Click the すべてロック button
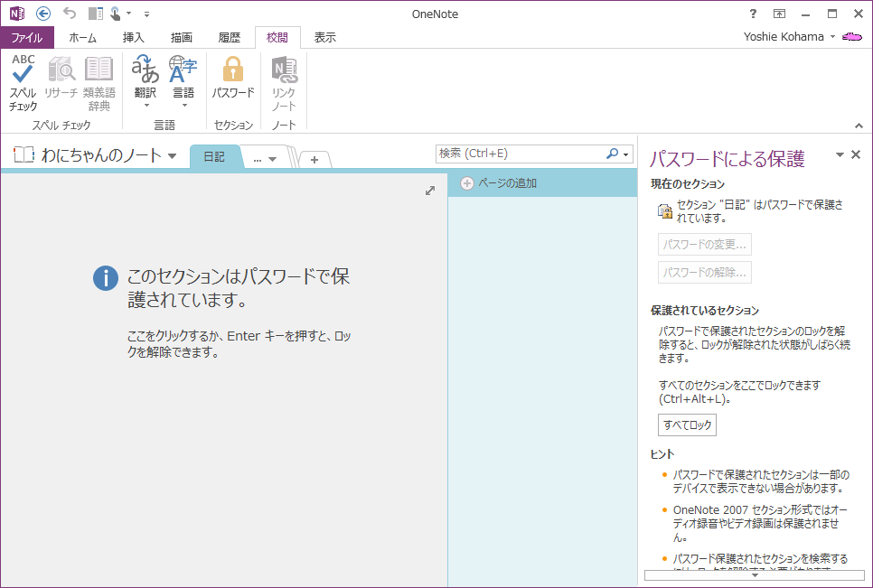873x588 pixels. point(687,425)
